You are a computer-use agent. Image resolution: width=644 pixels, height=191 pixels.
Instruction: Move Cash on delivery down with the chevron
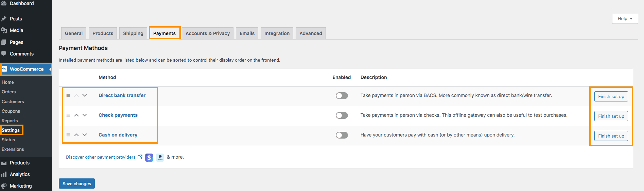(x=85, y=135)
